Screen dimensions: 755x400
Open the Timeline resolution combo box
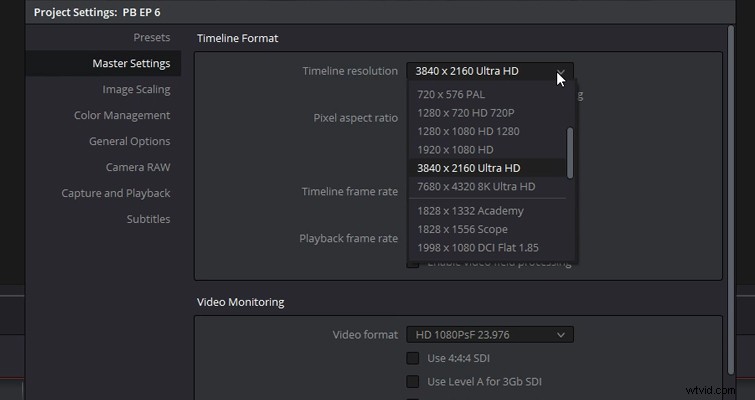(490, 71)
